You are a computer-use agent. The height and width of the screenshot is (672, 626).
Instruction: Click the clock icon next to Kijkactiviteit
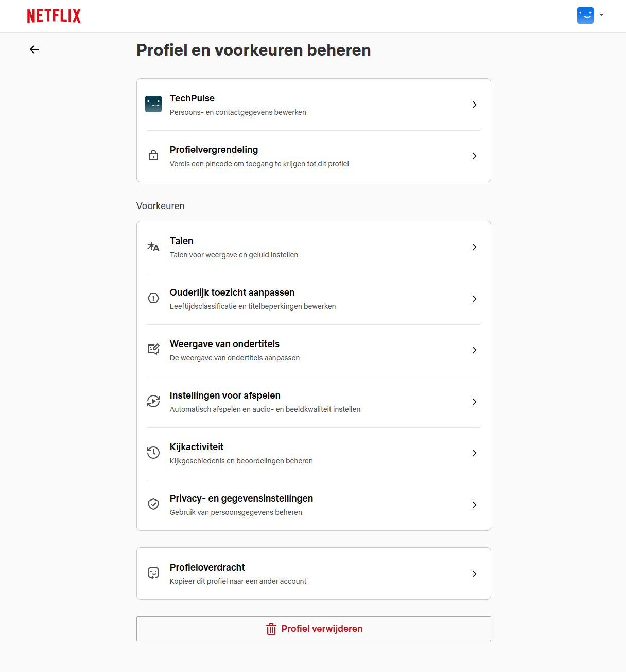click(x=153, y=453)
